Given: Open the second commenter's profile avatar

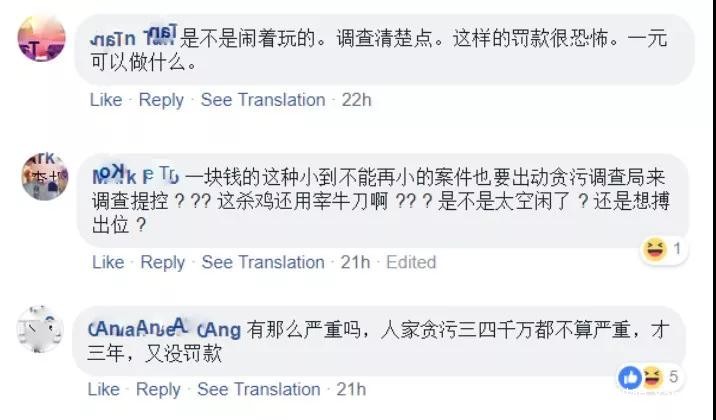Looking at the screenshot, I should pos(44,178).
